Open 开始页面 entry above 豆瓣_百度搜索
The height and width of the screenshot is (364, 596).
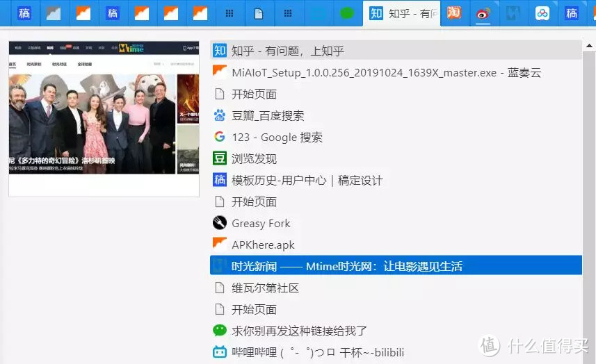point(396,94)
